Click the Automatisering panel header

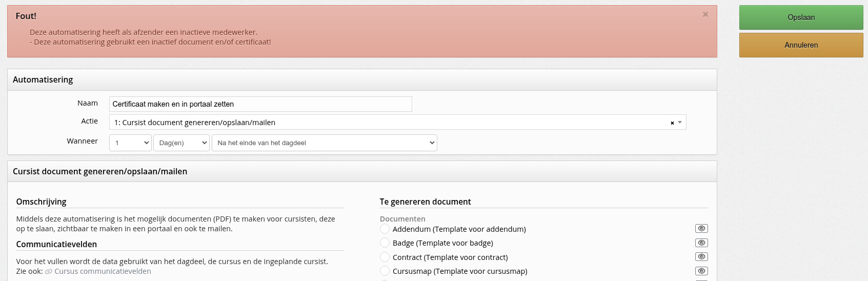(x=43, y=80)
